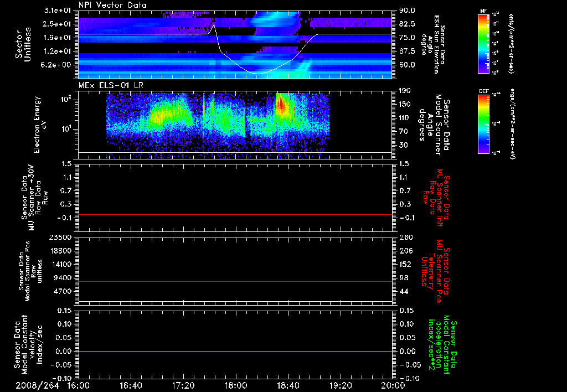Click the white sun elevation curve's dip
567x392 pixels.
point(258,74)
